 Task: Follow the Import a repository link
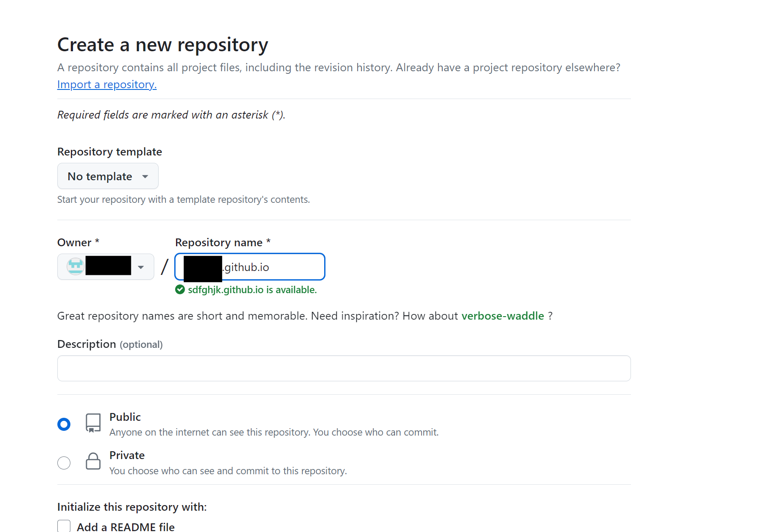107,84
